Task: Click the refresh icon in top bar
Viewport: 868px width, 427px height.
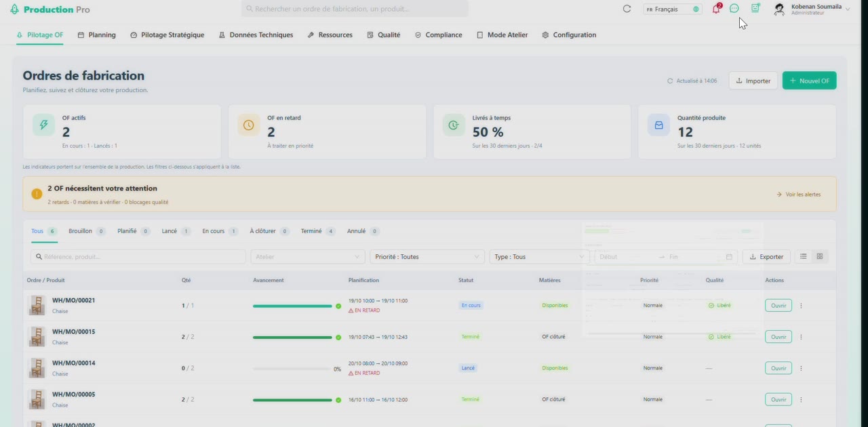Action: [627, 9]
